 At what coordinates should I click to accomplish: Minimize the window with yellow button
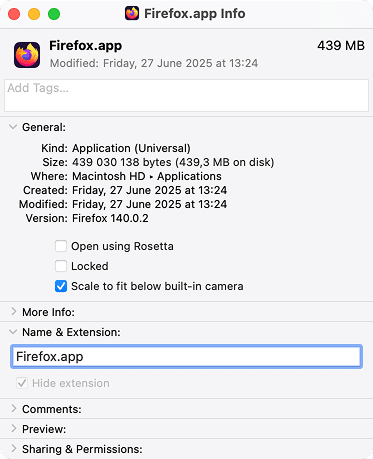point(34,14)
